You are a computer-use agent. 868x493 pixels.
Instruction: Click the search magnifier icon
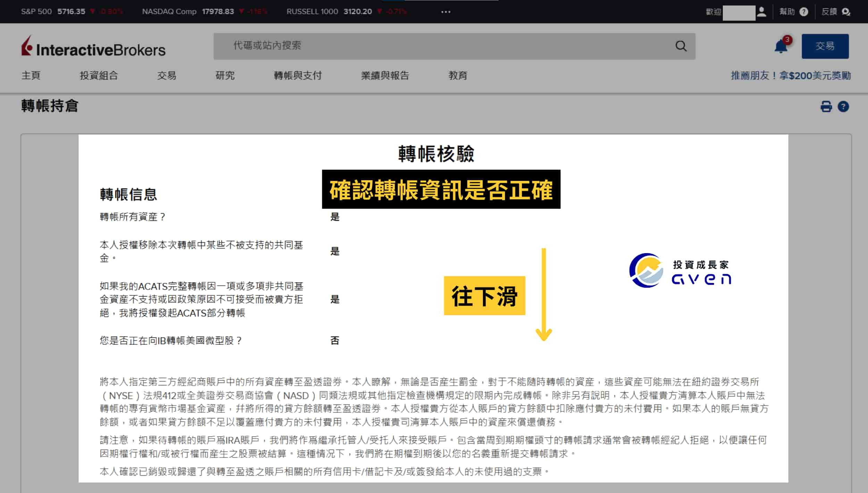(x=681, y=46)
